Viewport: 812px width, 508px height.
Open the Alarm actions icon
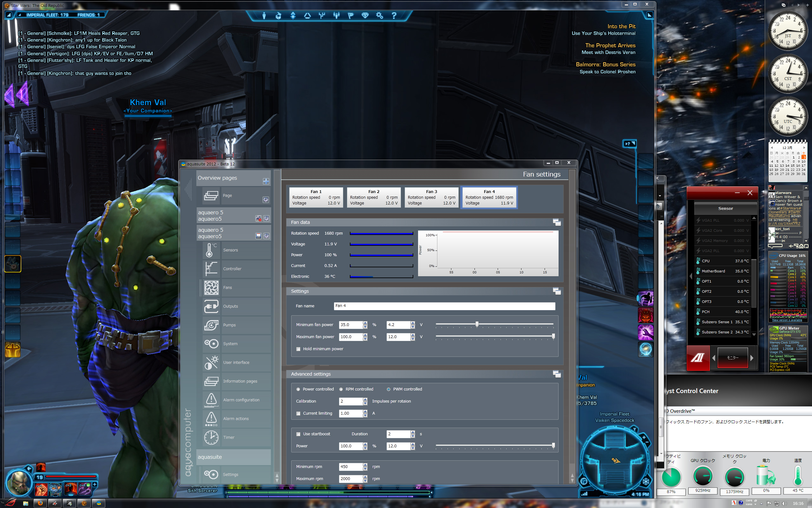click(x=211, y=419)
